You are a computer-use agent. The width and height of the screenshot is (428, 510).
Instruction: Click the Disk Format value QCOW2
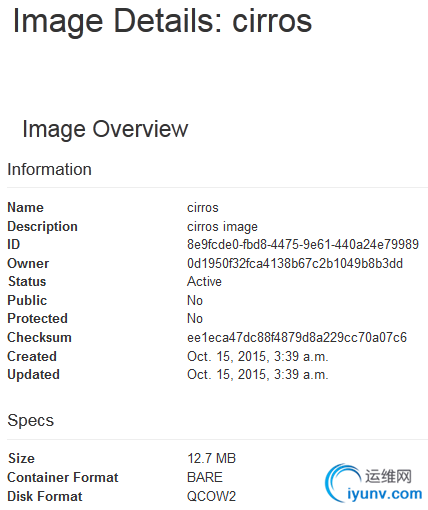click(x=211, y=496)
